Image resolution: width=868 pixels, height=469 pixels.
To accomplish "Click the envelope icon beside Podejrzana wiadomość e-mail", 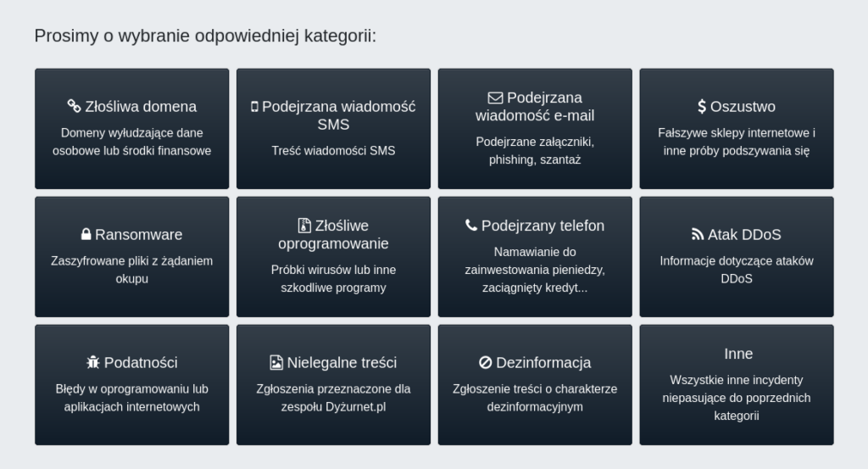I will point(495,98).
